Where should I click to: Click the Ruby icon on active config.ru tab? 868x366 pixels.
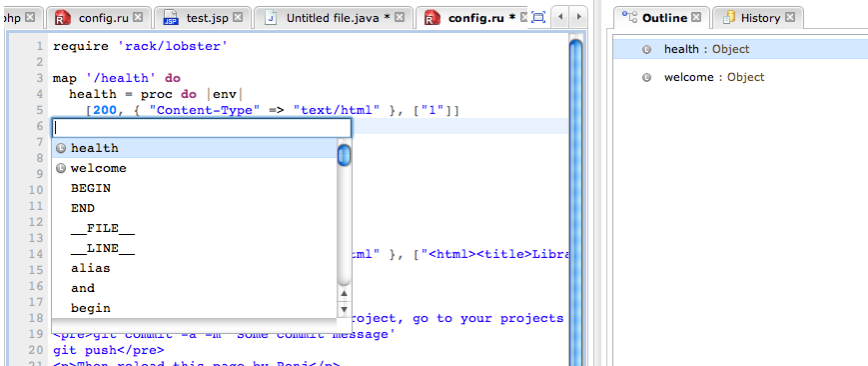(x=433, y=18)
